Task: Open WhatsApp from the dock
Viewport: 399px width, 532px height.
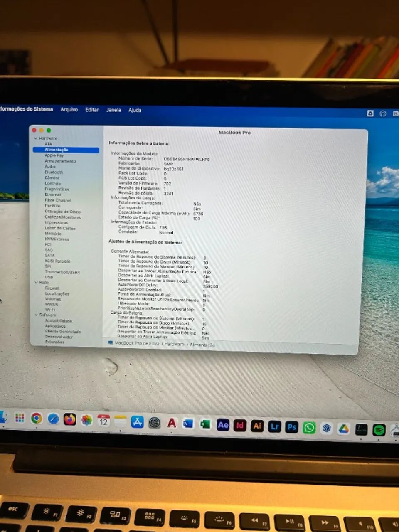Action: pyautogui.click(x=309, y=428)
